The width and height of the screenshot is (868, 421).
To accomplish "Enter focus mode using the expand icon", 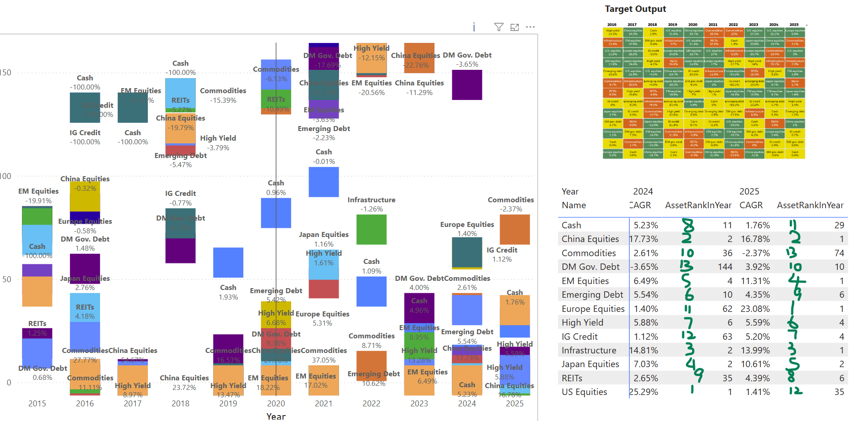I will (515, 27).
